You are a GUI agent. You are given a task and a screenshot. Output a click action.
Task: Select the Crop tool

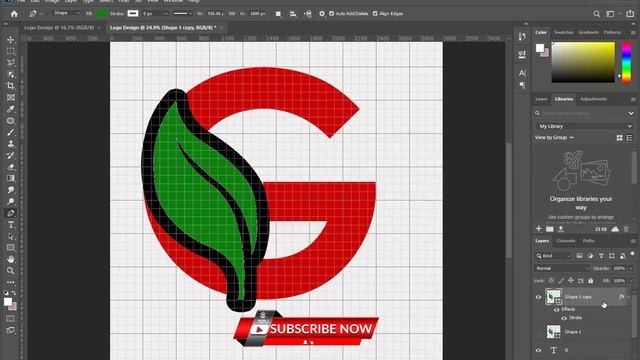[11, 86]
